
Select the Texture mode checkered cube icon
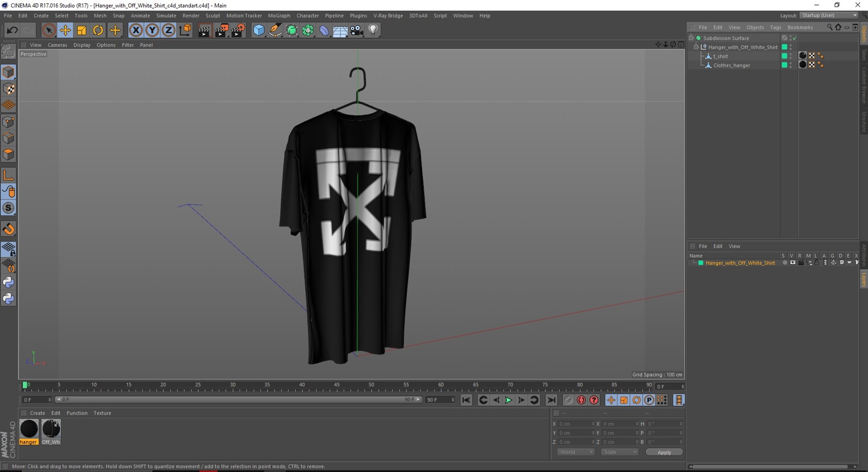pos(9,89)
